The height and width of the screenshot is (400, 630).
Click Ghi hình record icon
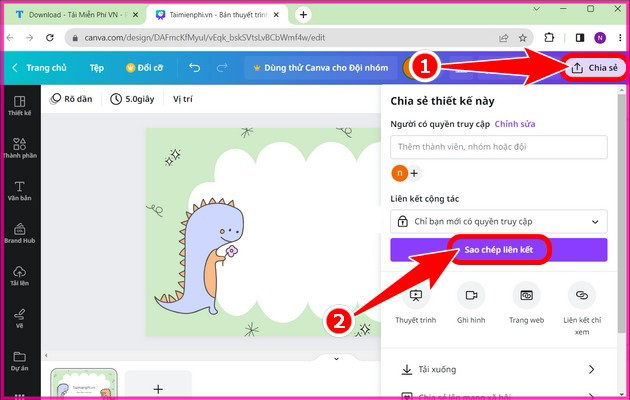[x=471, y=296]
